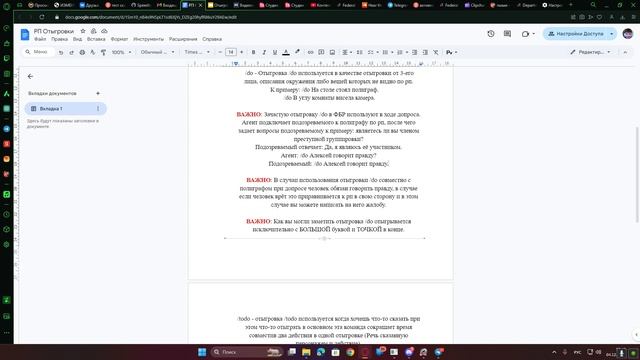Add a new document tab

click(98, 93)
